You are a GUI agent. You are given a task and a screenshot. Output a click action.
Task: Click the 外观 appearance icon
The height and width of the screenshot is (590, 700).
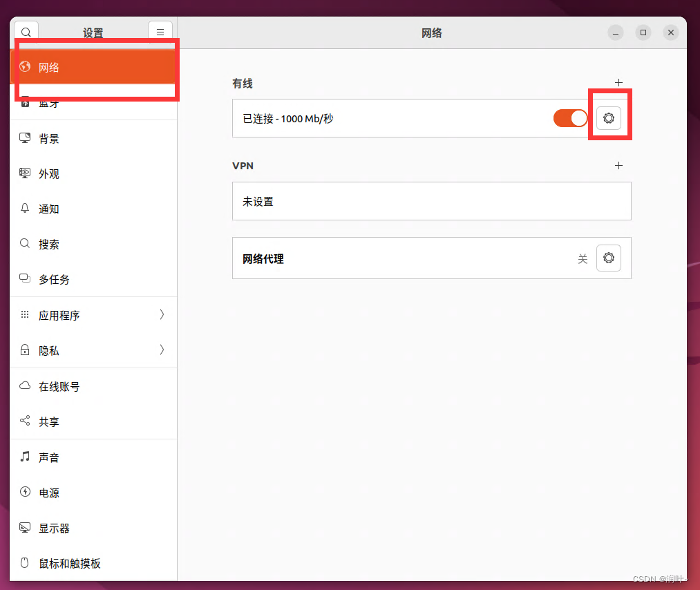[25, 173]
